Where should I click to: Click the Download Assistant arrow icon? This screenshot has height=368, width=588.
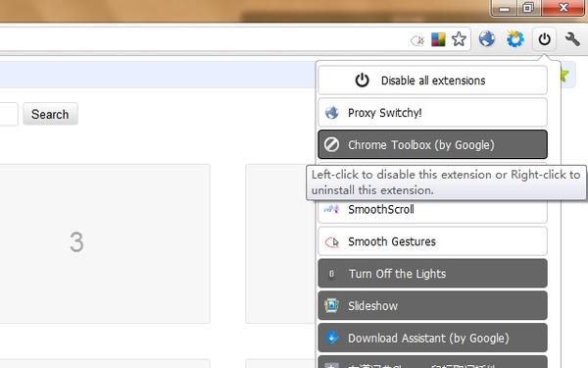pos(332,338)
